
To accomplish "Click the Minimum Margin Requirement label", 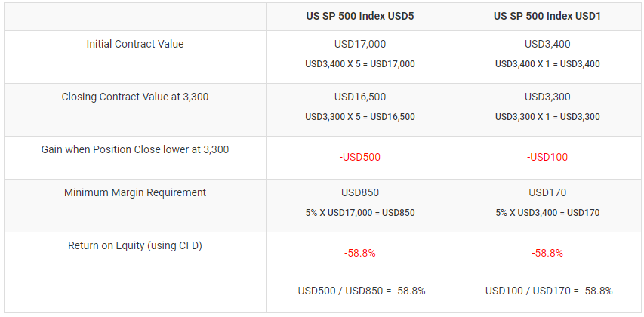I will [135, 192].
